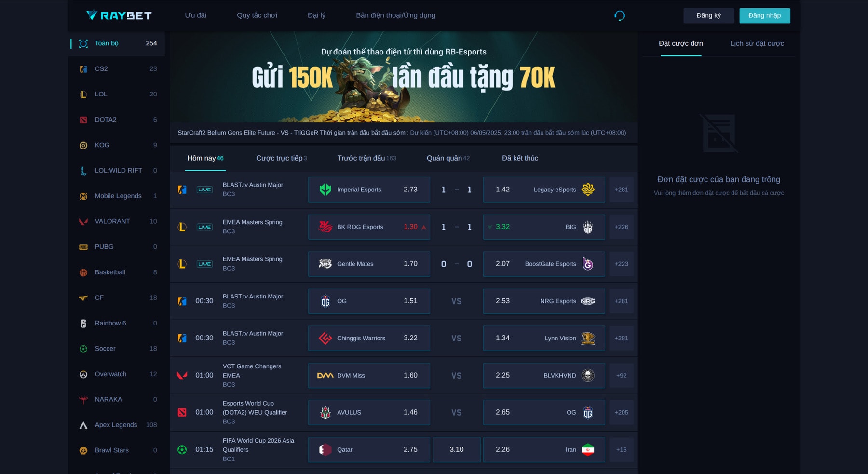Click the Đăng ký button
Image resolution: width=868 pixels, height=474 pixels.
[708, 15]
